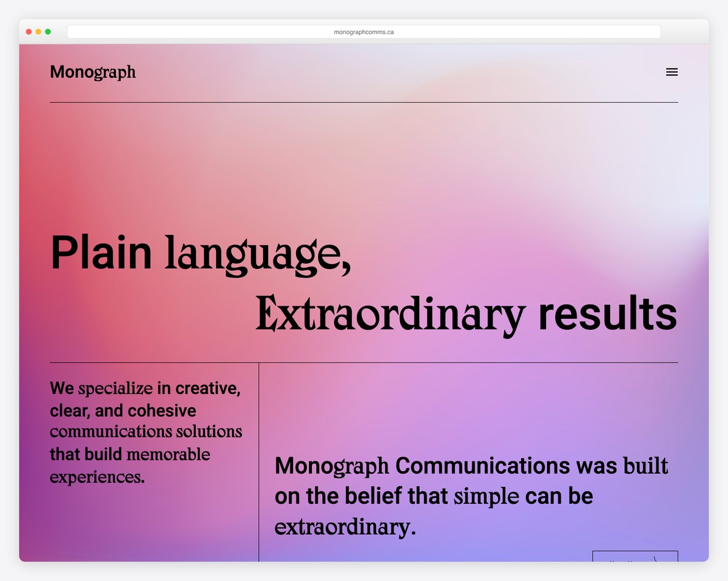Click the 'Plain language, Extraordinary results' headline
Image resolution: width=728 pixels, height=581 pixels.
364,282
